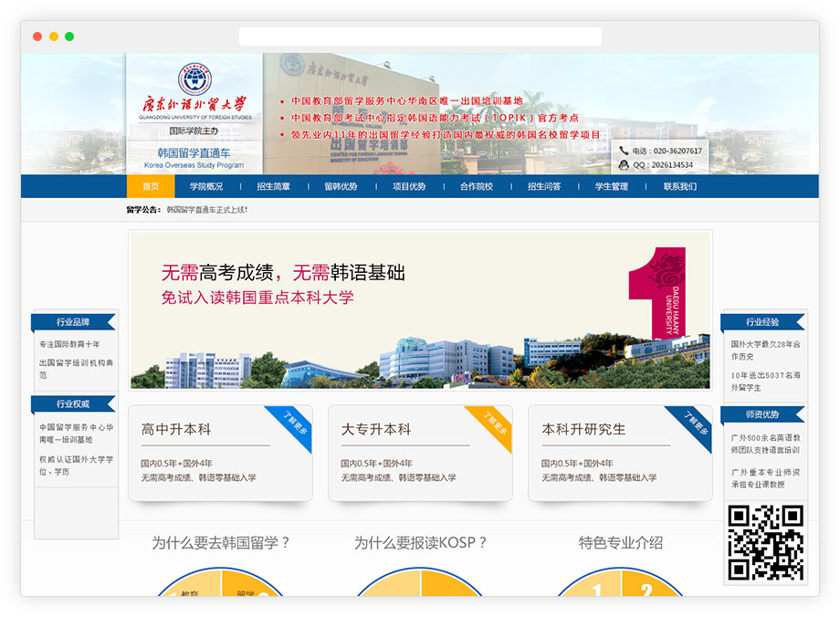Image resolution: width=840 pixels, height=617 pixels.
Task: Click the red macOS close dot
Action: pyautogui.click(x=37, y=37)
